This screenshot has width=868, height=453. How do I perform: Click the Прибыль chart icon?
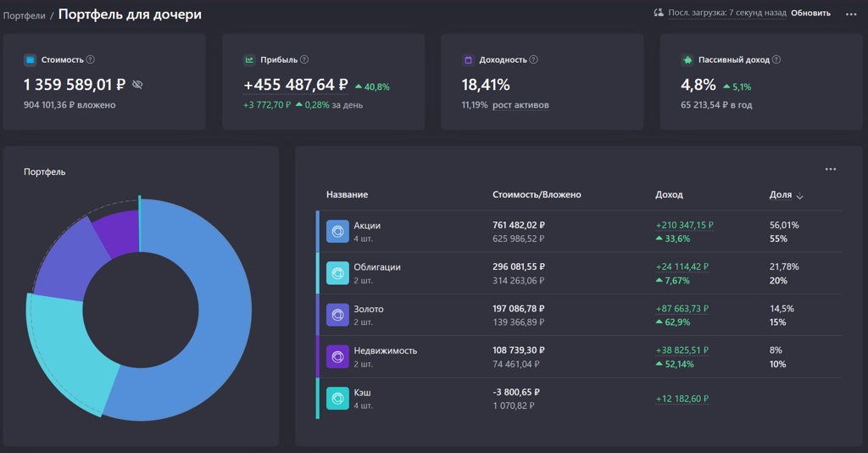tap(249, 60)
